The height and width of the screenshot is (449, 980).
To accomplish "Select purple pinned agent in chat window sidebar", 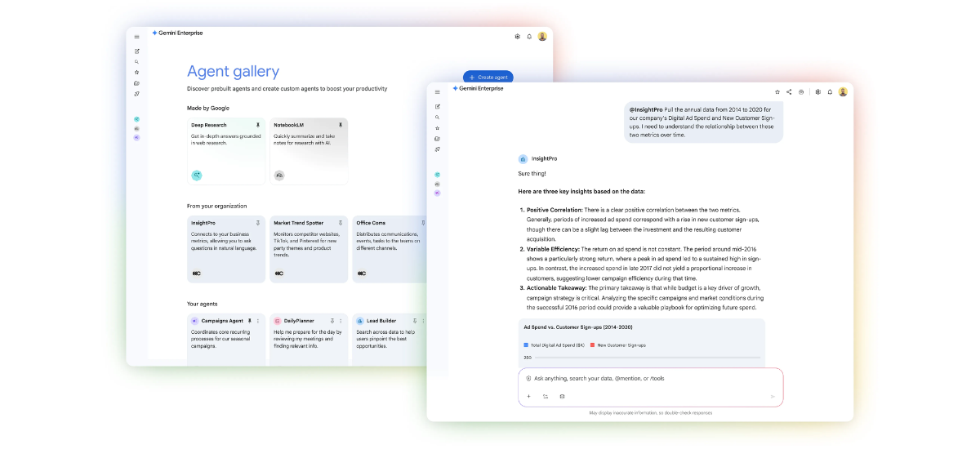I will 438,193.
